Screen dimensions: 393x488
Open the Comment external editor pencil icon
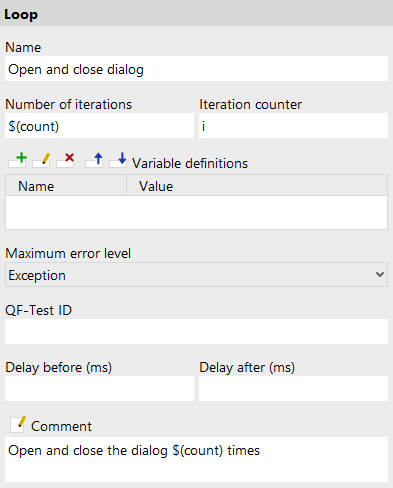coord(18,425)
